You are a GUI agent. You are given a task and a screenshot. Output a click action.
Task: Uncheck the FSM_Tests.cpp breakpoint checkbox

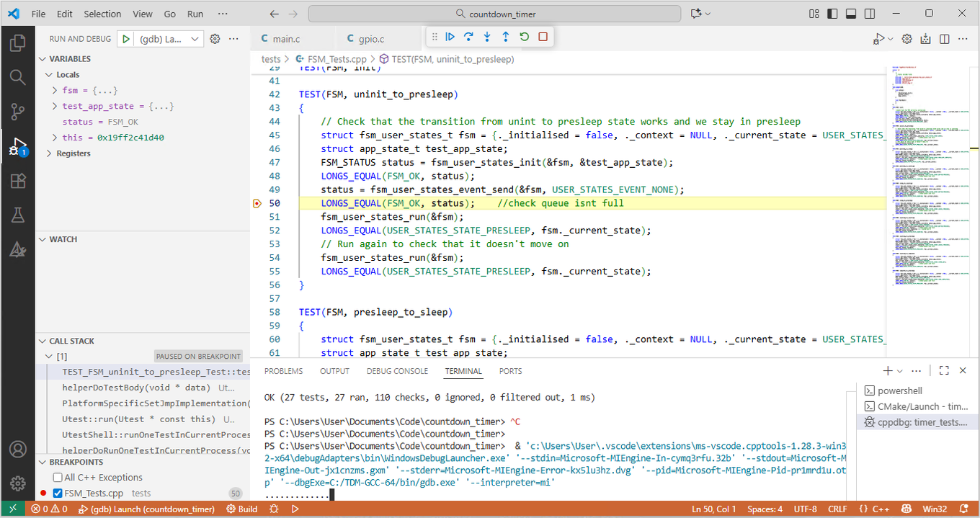pos(59,492)
